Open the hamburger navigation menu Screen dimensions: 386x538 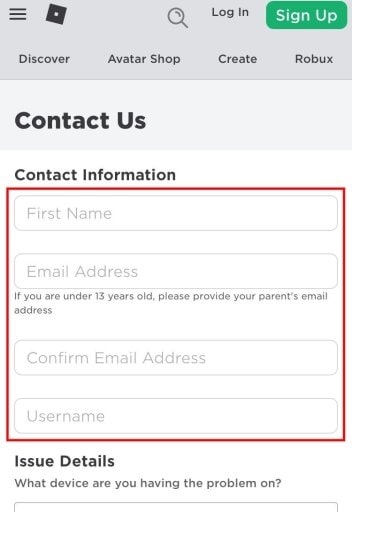click(x=18, y=14)
